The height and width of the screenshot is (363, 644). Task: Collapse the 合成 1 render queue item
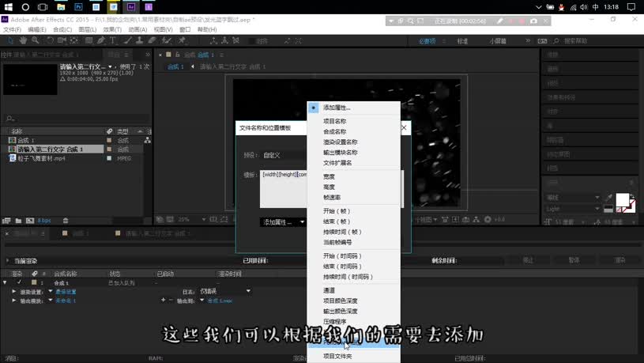5,282
